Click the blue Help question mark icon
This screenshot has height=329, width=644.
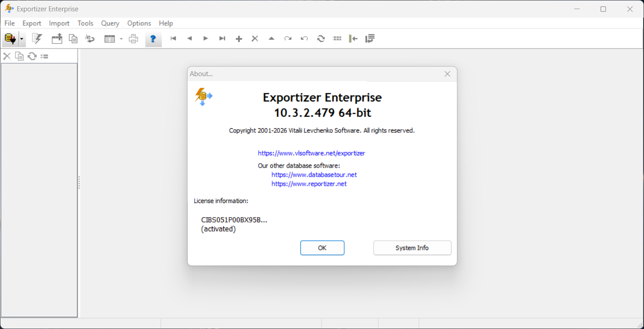pyautogui.click(x=153, y=39)
